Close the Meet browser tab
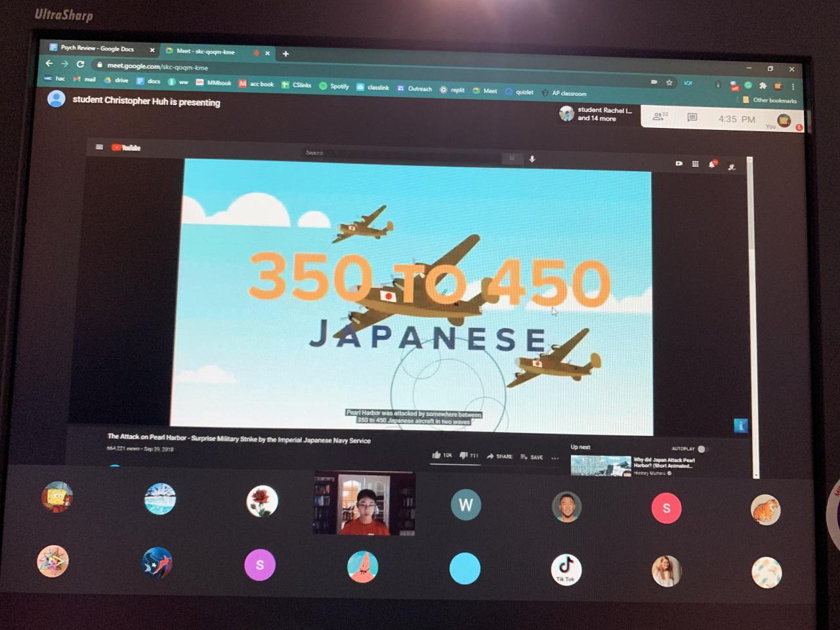 [x=268, y=53]
